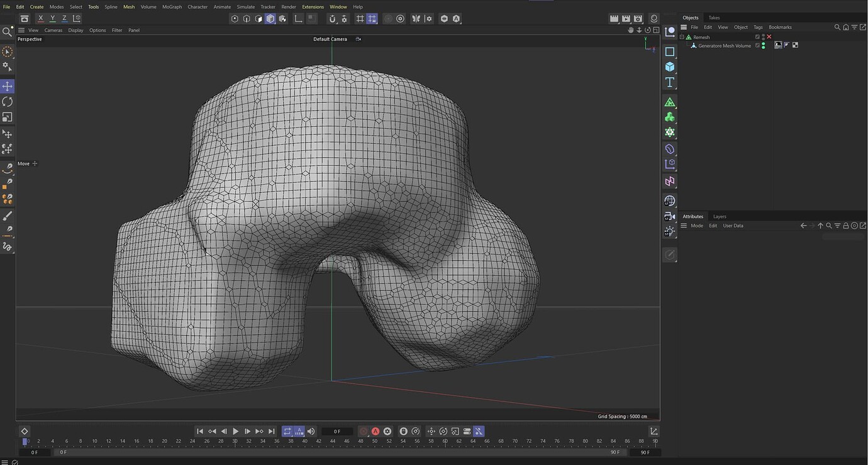Switch to the Takes tab
This screenshot has width=868, height=465.
(714, 18)
